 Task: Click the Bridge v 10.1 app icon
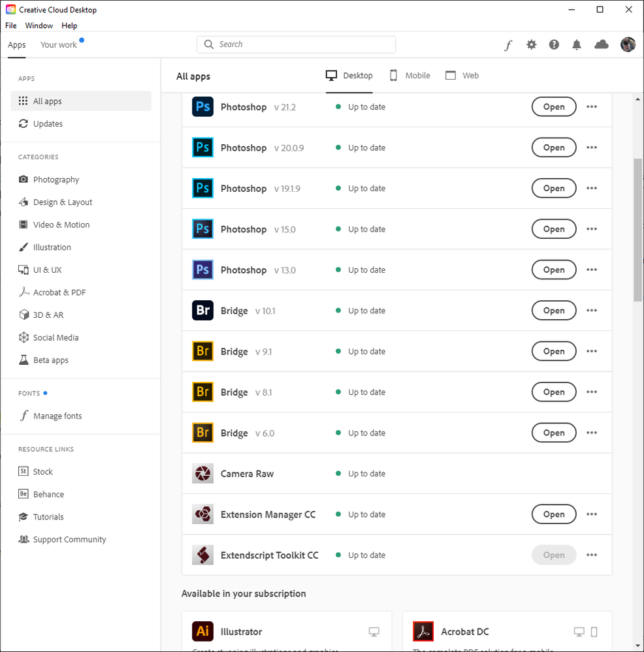click(x=202, y=311)
